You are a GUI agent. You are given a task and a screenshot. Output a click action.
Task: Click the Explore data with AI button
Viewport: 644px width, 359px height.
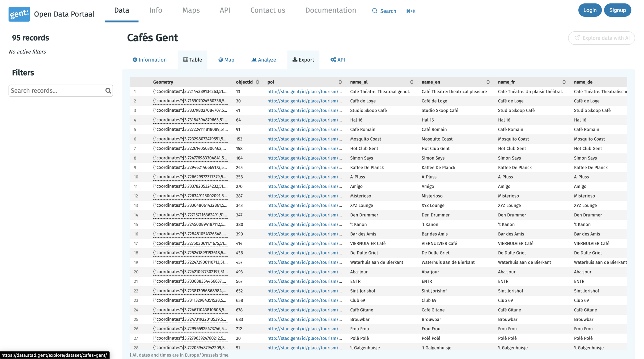(601, 38)
